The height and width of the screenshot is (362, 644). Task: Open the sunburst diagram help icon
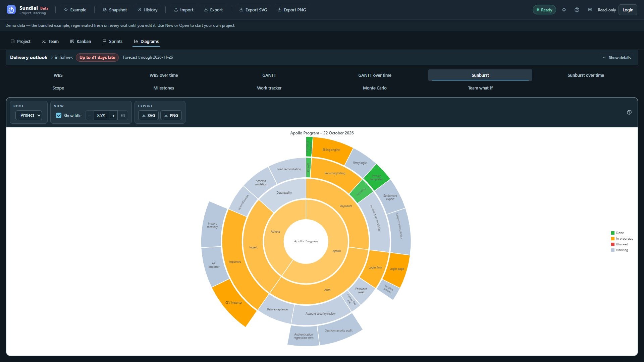pos(629,112)
